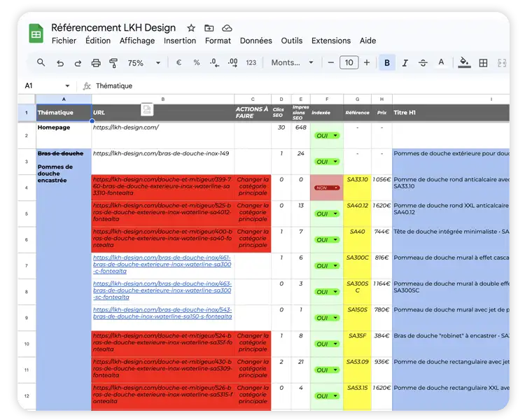Open the Google Sheets home icon
The image size is (525, 420).
tap(36, 33)
